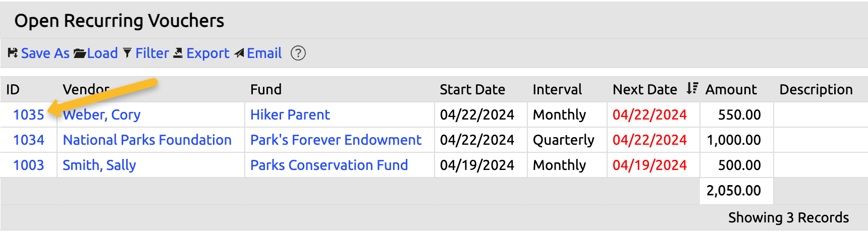868x232 pixels.
Task: Sort by the Vendor column header
Action: point(86,90)
